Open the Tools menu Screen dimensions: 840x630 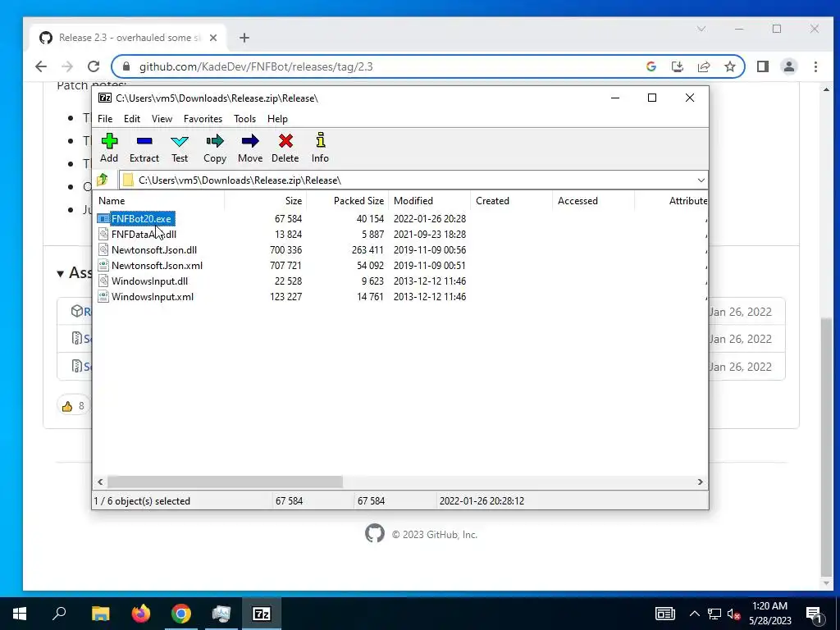[244, 118]
